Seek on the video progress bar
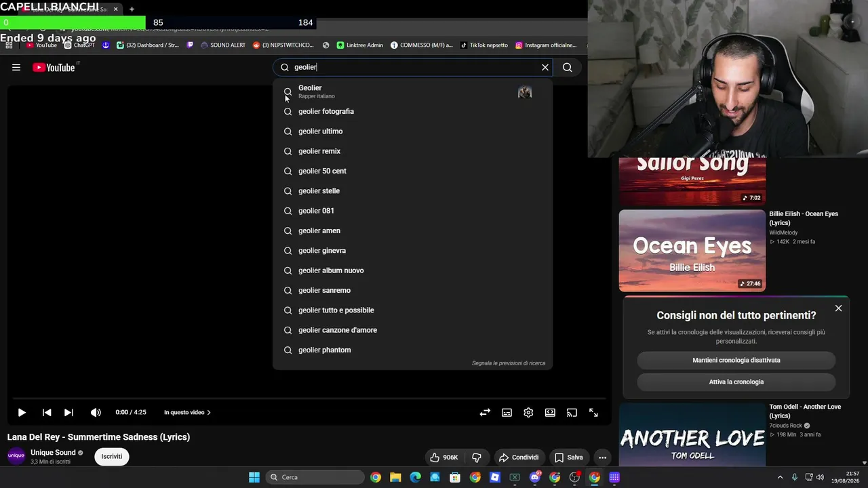 click(x=309, y=399)
